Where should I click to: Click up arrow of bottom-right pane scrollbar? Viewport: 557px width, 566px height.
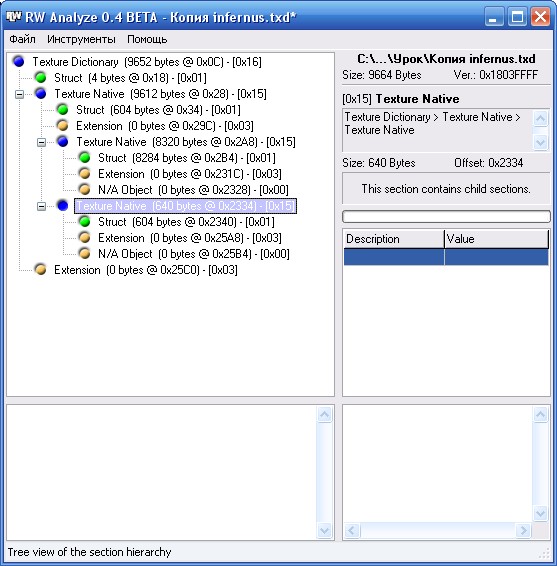(x=540, y=414)
